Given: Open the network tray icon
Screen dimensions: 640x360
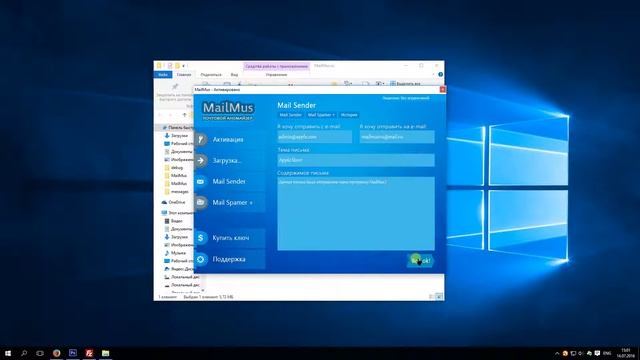Looking at the screenshot, I should coord(573,353).
